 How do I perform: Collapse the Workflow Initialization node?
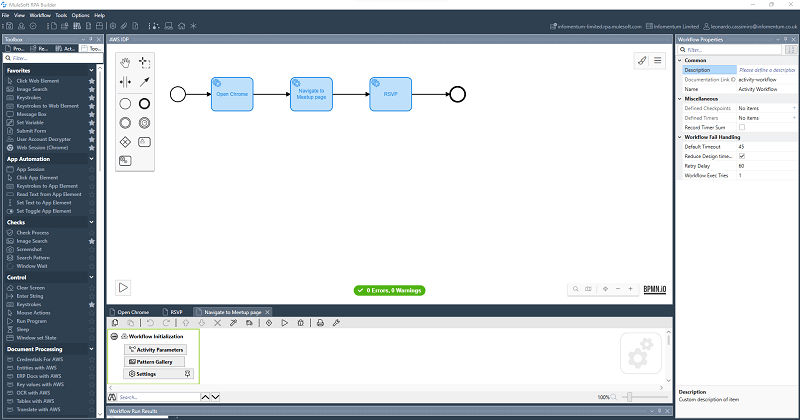pos(113,337)
